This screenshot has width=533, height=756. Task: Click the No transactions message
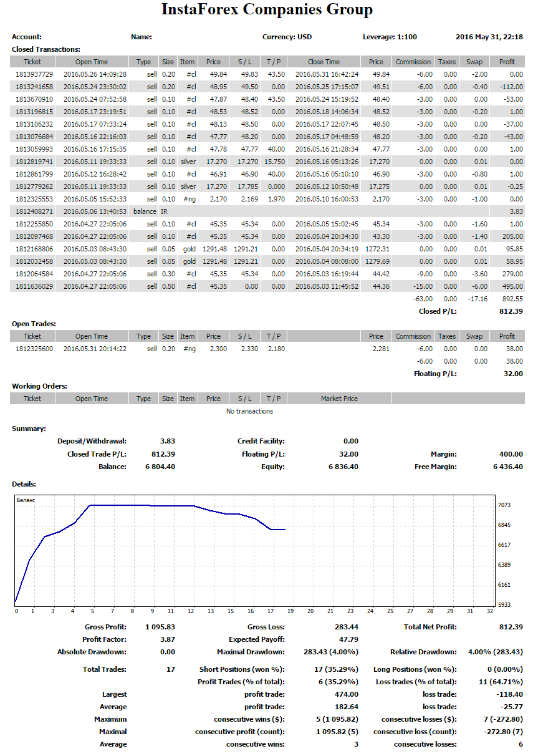249,411
